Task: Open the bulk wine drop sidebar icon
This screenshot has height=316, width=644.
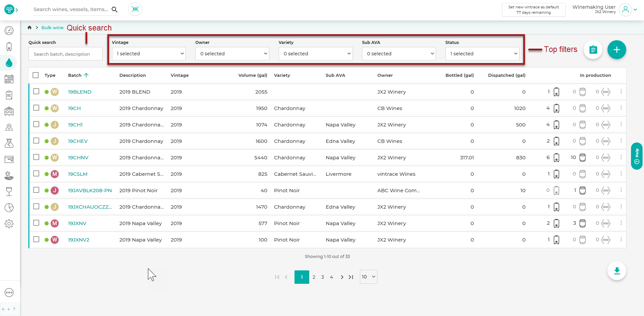Action: (9, 63)
